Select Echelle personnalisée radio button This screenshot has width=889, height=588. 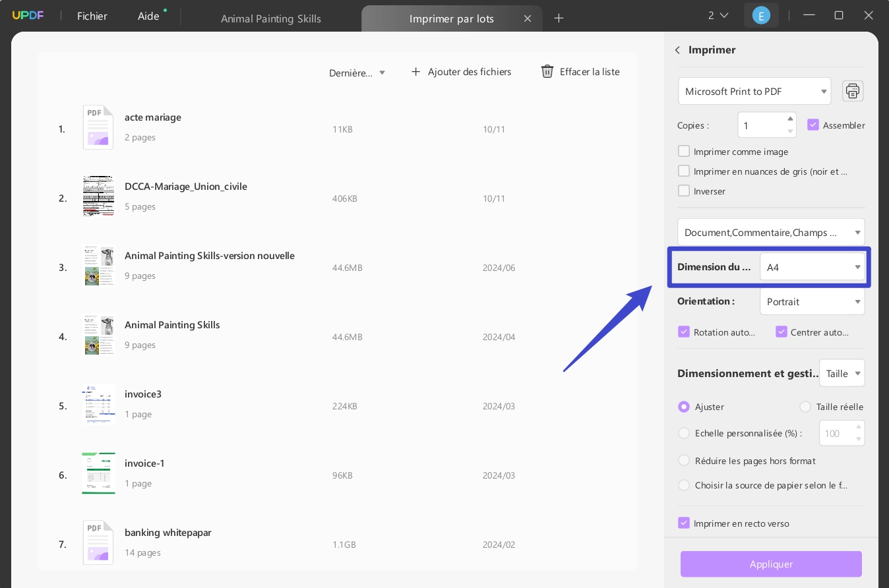tap(684, 433)
